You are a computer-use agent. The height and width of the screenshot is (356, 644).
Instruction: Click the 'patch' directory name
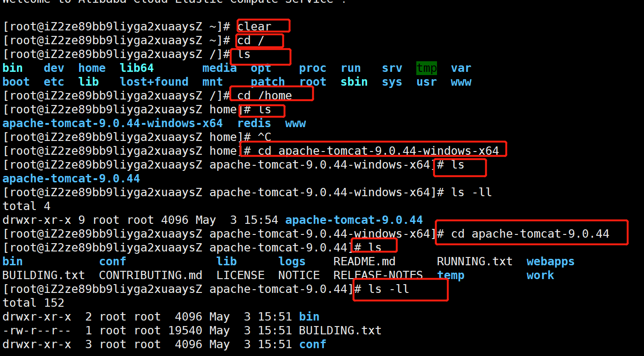268,82
